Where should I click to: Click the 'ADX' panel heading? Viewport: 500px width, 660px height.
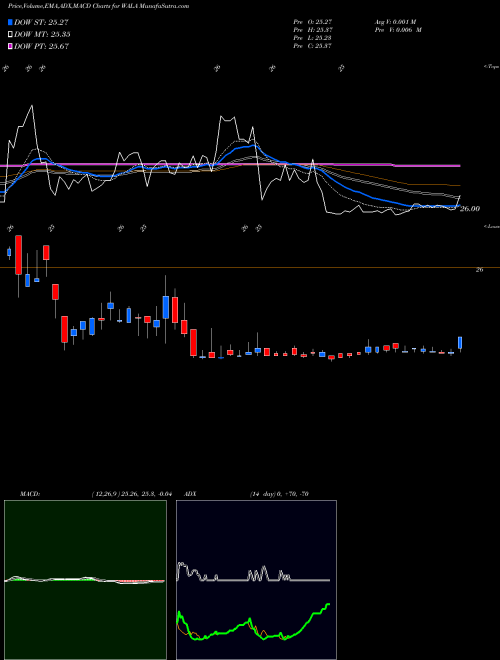tap(190, 494)
